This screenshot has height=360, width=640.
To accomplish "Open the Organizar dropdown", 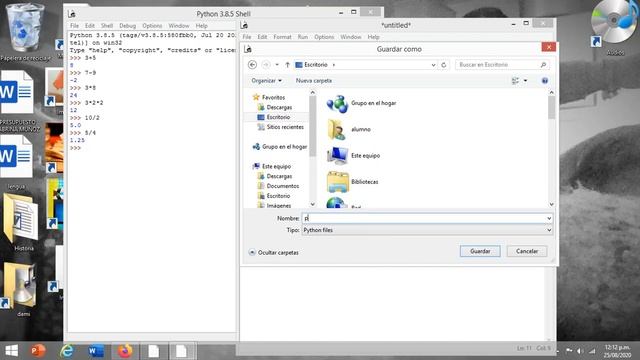I will pyautogui.click(x=267, y=81).
